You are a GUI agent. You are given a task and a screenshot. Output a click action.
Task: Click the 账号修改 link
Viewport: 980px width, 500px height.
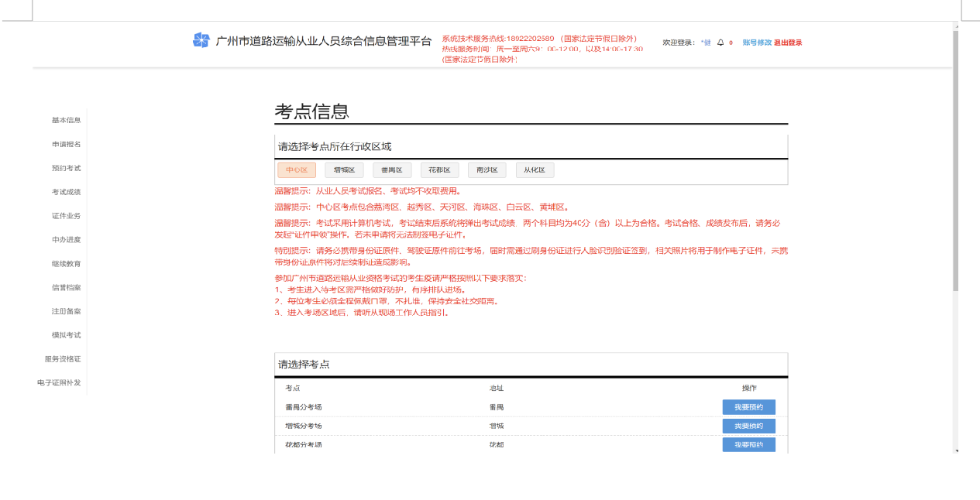tap(757, 43)
